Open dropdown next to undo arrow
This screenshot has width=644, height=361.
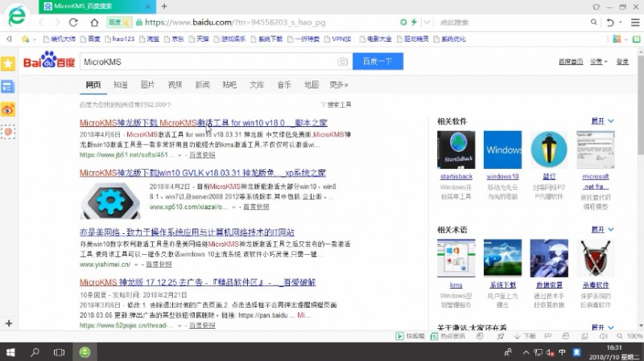coord(620,23)
